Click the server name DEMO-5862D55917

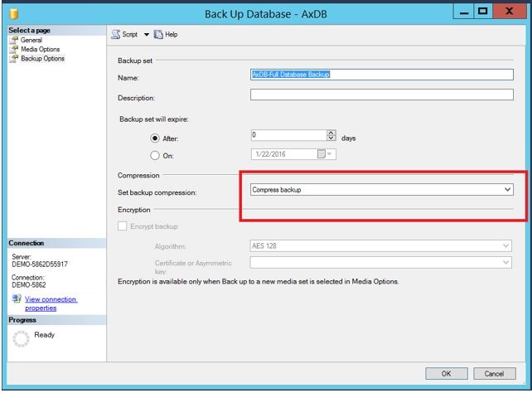coord(40,264)
